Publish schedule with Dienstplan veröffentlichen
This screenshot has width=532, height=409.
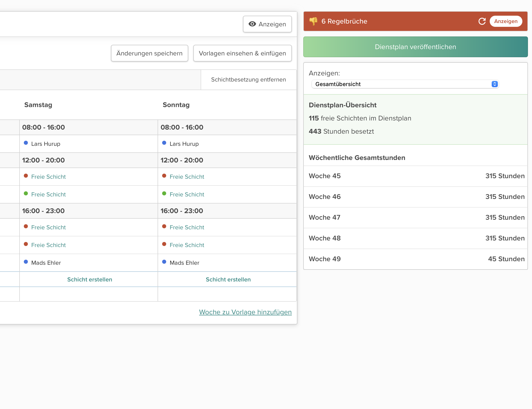coord(415,47)
